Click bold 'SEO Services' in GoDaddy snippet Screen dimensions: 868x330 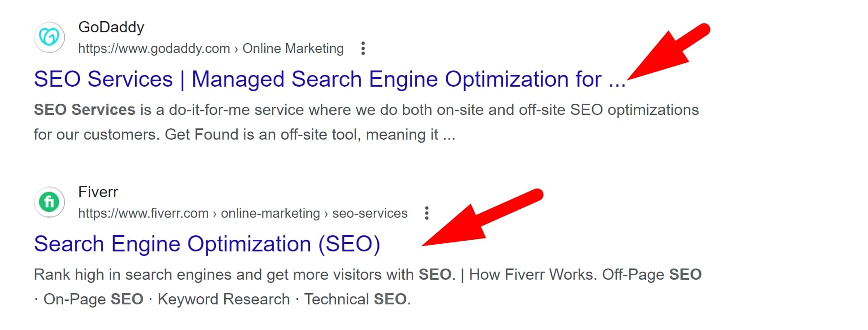(84, 110)
